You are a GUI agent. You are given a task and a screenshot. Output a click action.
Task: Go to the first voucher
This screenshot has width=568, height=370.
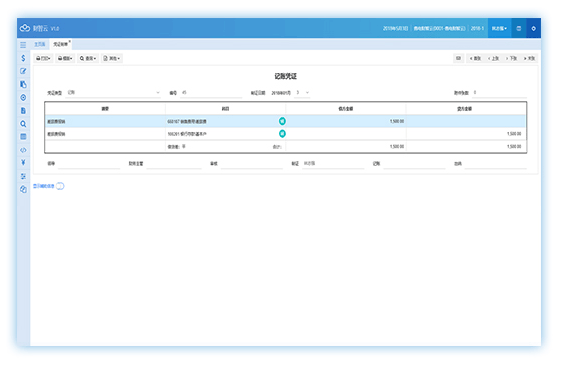tap(475, 58)
